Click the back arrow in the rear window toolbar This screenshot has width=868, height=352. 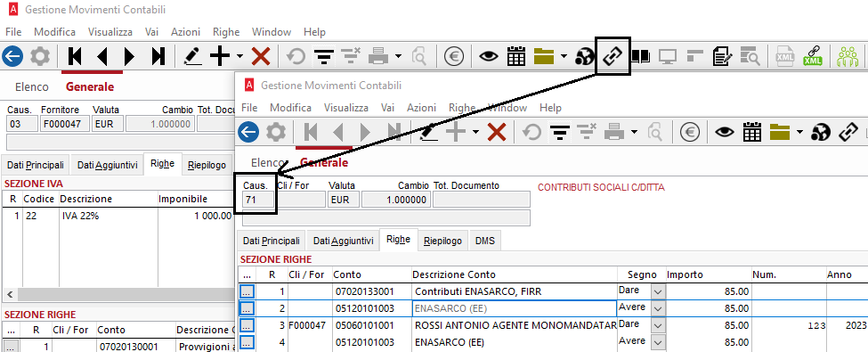[x=12, y=56]
